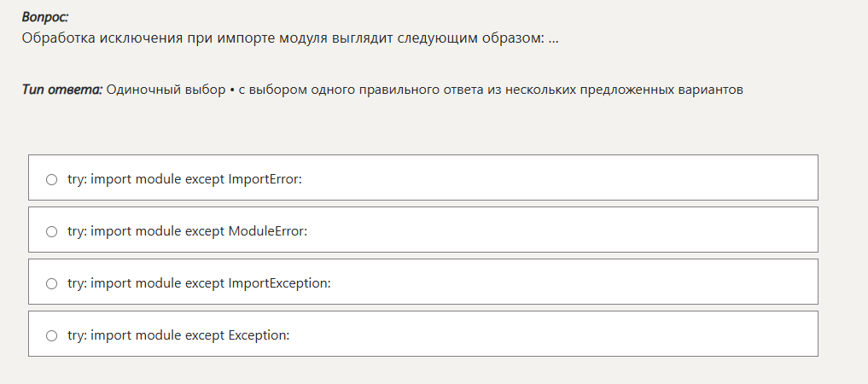Pick the radio button for except Exception
Viewport: 868px width, 384px height.
point(51,335)
